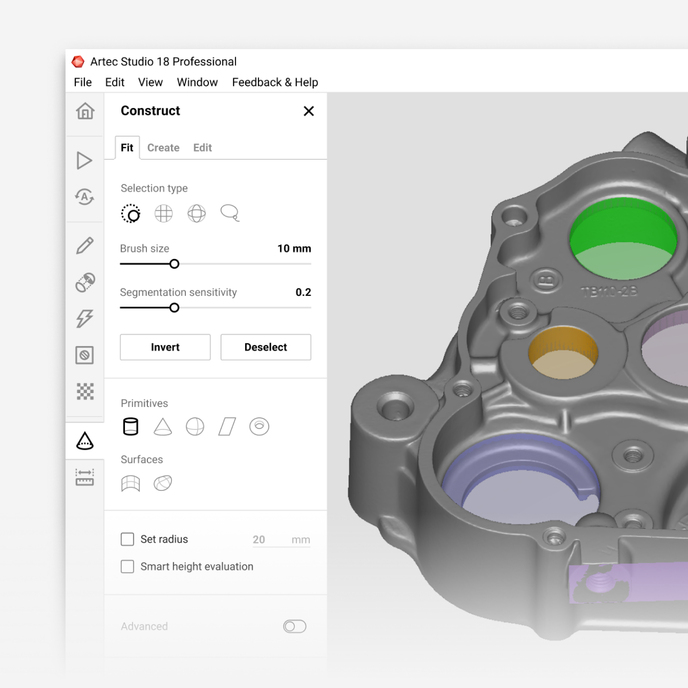Enable Smart height evaluation checkbox
688x688 pixels.
click(x=127, y=566)
